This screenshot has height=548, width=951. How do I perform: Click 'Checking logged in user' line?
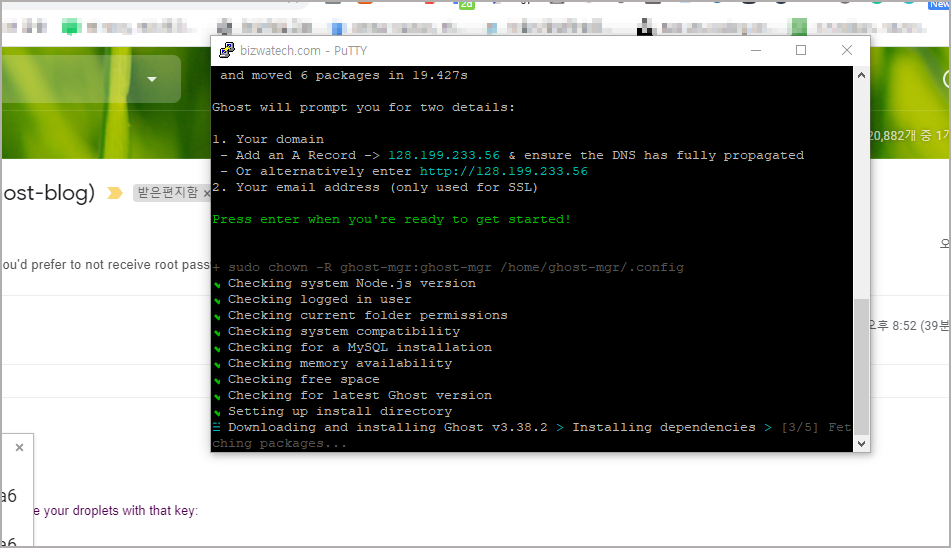point(320,299)
